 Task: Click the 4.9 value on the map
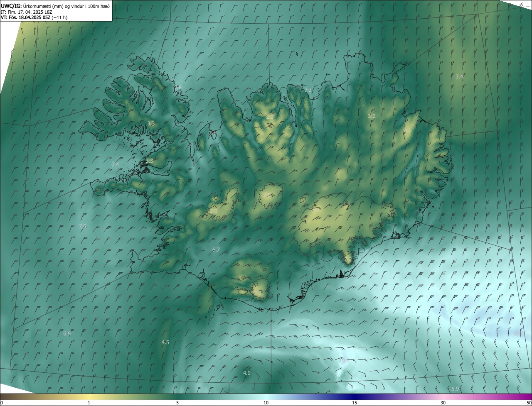(x=246, y=373)
